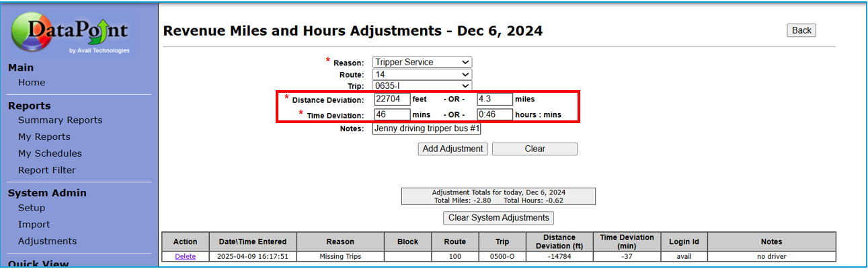Expand the Route dropdown
This screenshot has width=868, height=269.
pyautogui.click(x=422, y=75)
